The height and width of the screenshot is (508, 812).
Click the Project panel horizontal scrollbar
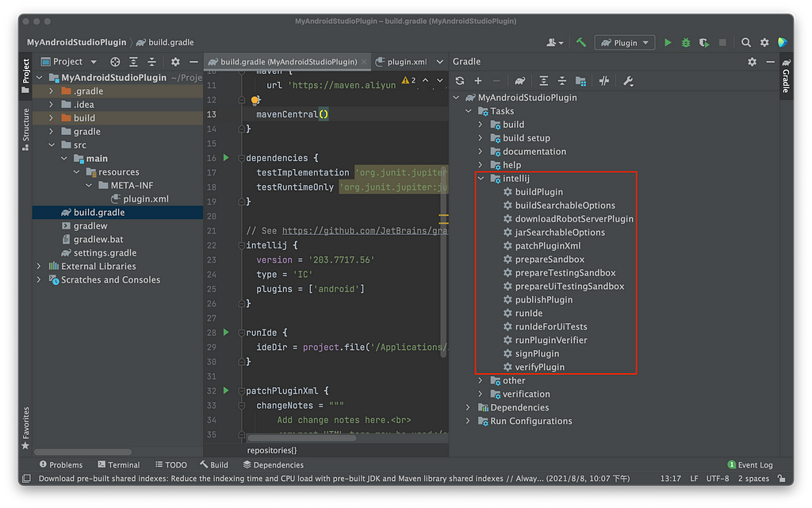[82, 452]
